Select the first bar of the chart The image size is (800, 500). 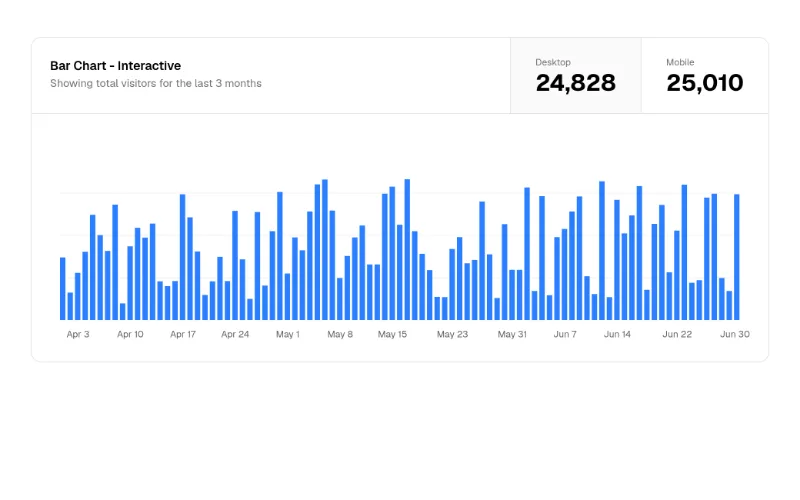[x=63, y=289]
